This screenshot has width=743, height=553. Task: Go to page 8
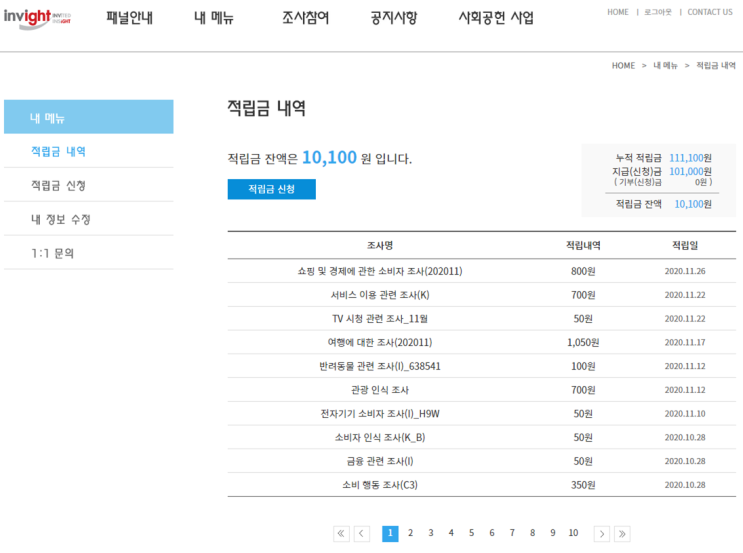click(x=533, y=533)
